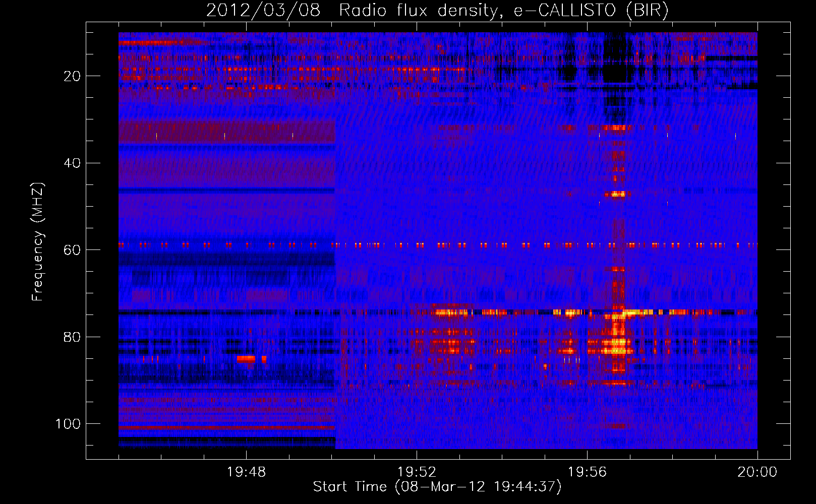Screen dimensions: 816x504
Task: Click the 60 frequency tick label
Action: (x=73, y=250)
